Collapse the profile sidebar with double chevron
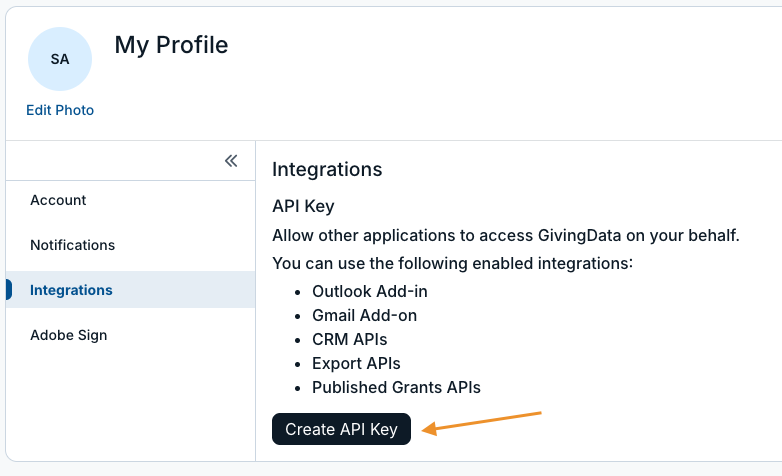 (x=231, y=161)
